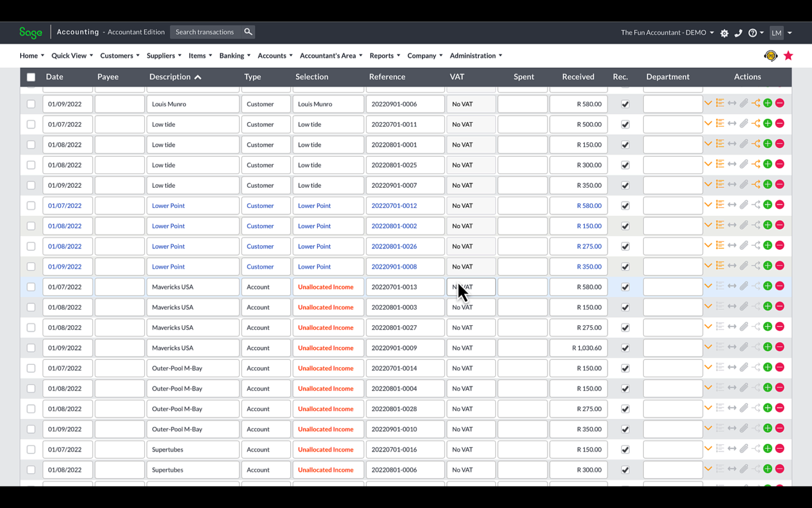
Task: Add a new row below Mavericks USA 20220801-0027
Action: [768, 326]
